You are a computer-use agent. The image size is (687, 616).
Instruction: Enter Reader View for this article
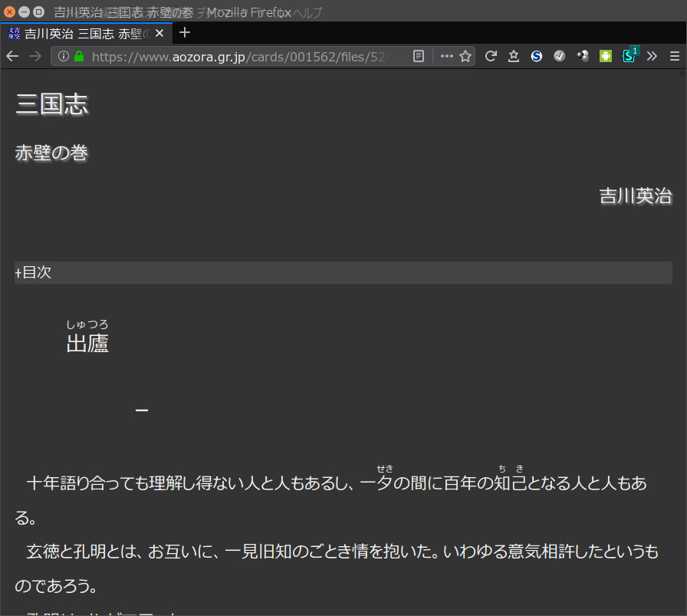418,56
